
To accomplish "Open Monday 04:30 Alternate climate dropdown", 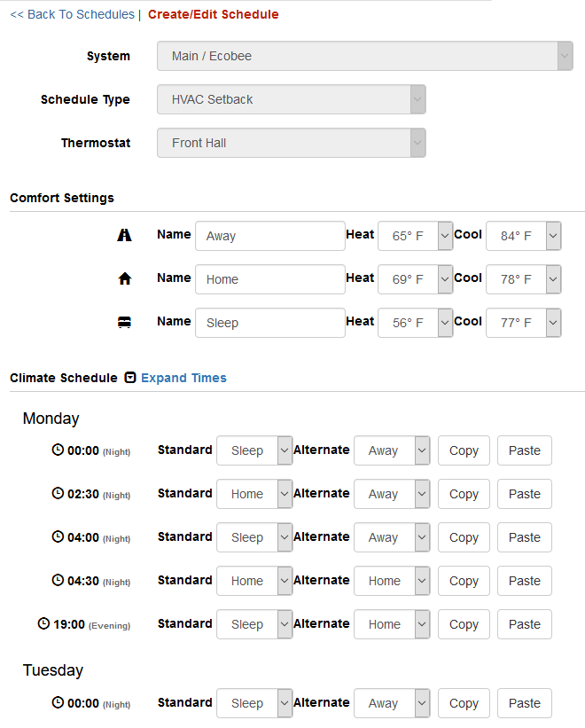I will click(x=392, y=581).
